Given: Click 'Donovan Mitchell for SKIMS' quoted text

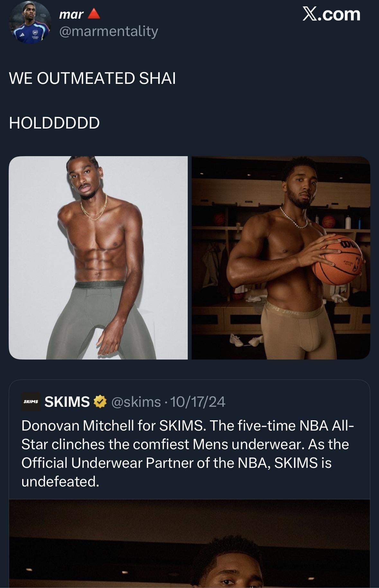Looking at the screenshot, I should coord(112,426).
